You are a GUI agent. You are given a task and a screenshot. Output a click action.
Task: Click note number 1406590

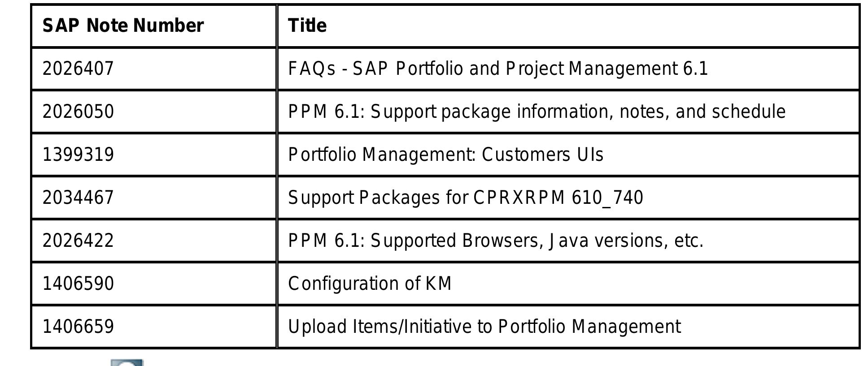click(78, 284)
